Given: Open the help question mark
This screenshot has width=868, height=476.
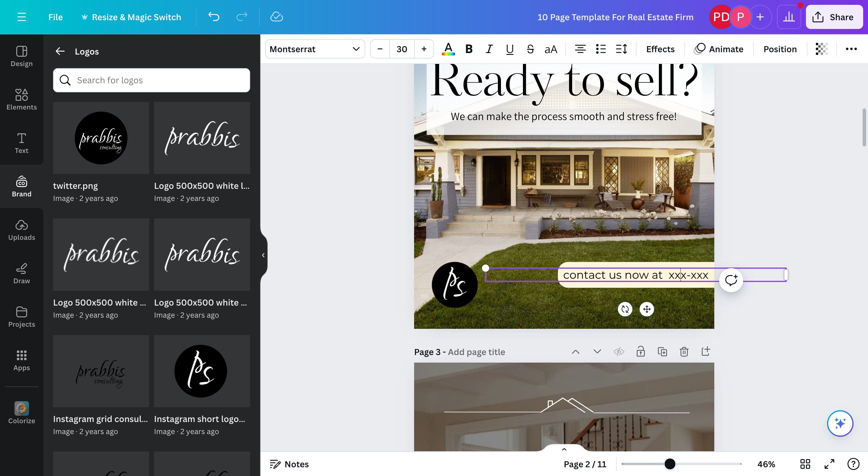Looking at the screenshot, I should point(853,464).
